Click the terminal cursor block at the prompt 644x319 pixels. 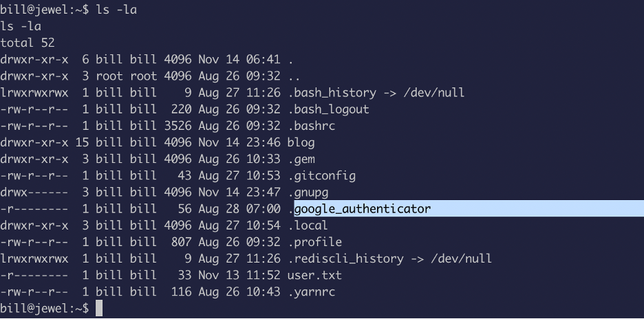tap(99, 308)
